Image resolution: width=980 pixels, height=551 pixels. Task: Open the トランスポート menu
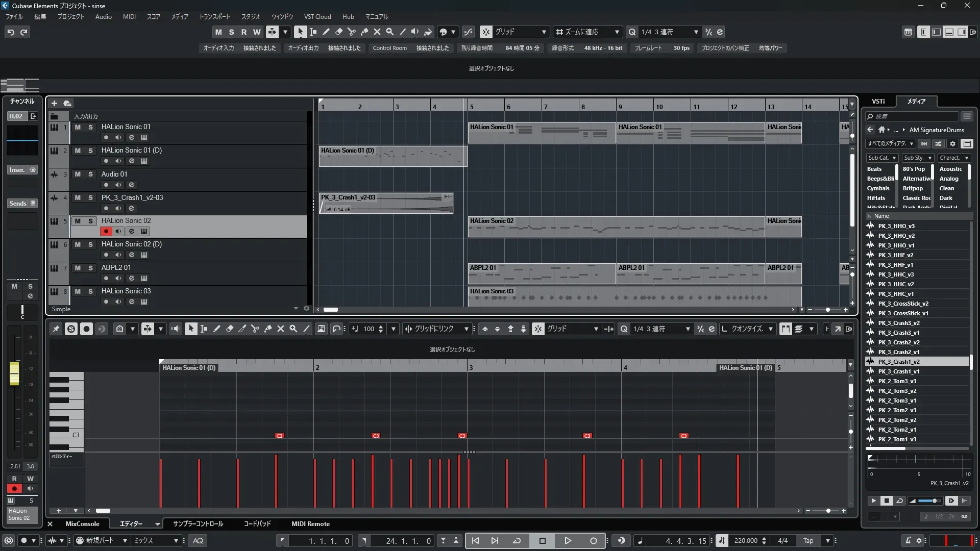point(214,16)
